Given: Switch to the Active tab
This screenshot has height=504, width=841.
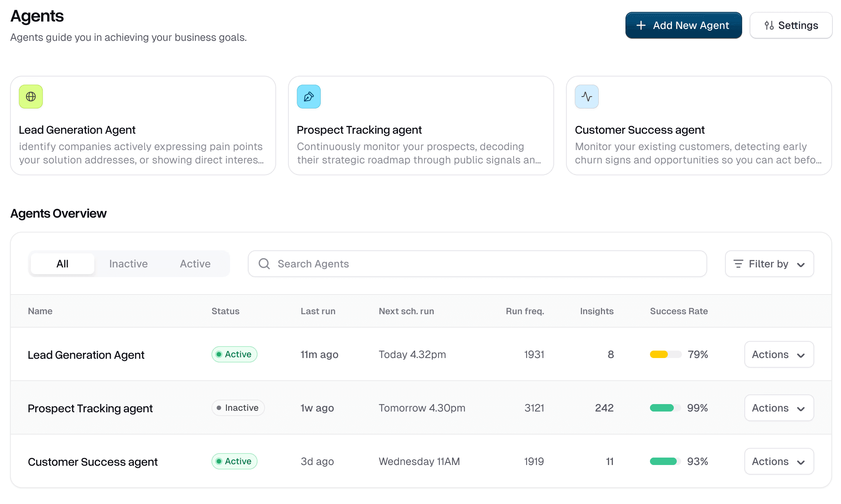Looking at the screenshot, I should tap(195, 264).
